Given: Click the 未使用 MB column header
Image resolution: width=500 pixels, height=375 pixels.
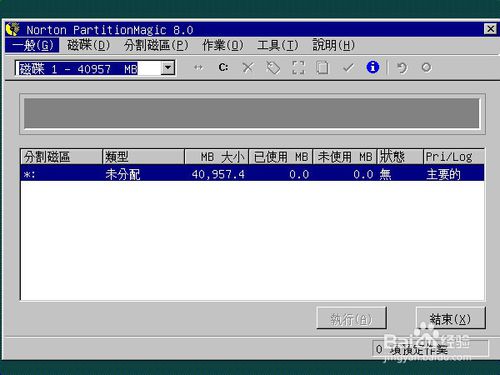Looking at the screenshot, I should (345, 157).
